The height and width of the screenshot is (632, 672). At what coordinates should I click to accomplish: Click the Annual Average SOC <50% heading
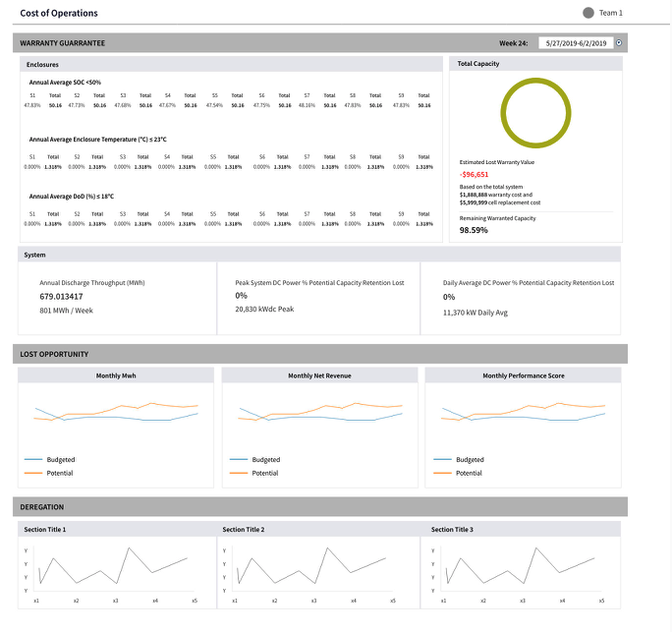pos(65,83)
